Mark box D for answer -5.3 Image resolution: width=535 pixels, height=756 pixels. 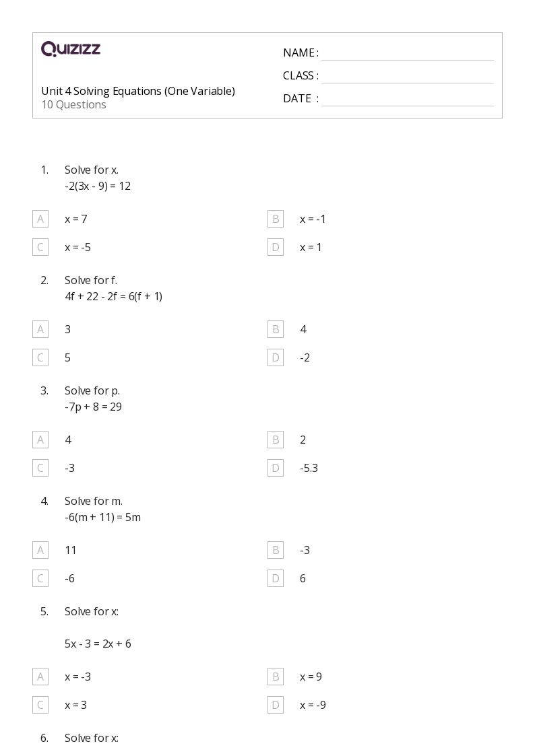point(276,468)
